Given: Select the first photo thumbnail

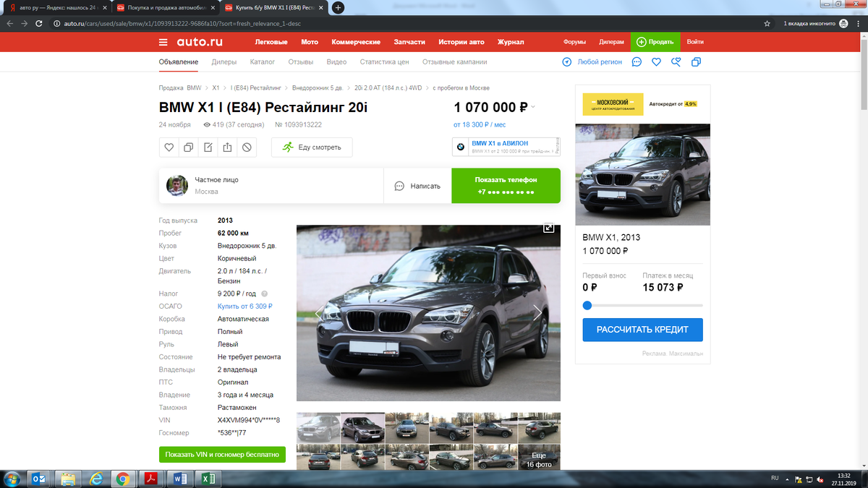Looking at the screenshot, I should click(318, 427).
